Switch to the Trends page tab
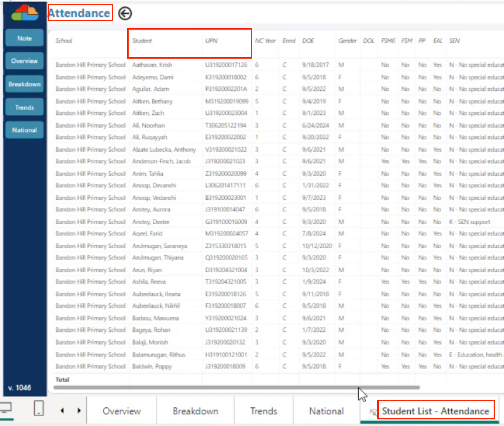The image size is (504, 426). (264, 411)
